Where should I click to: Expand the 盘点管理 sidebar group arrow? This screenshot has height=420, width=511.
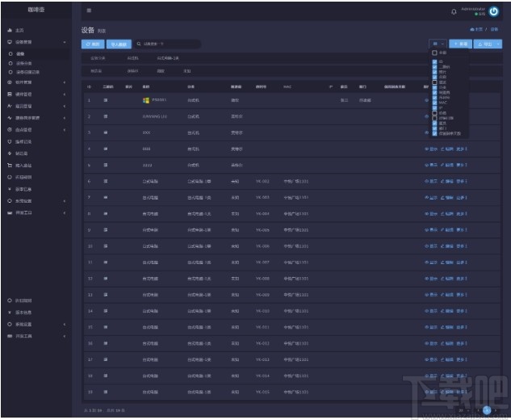65,130
